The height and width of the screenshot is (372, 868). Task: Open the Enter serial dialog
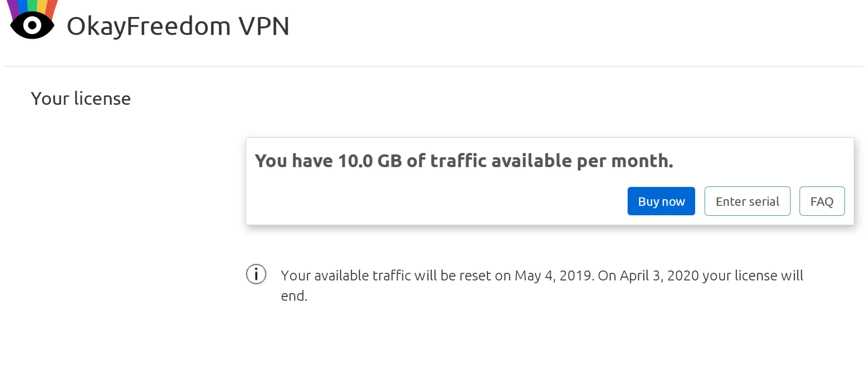pos(747,202)
